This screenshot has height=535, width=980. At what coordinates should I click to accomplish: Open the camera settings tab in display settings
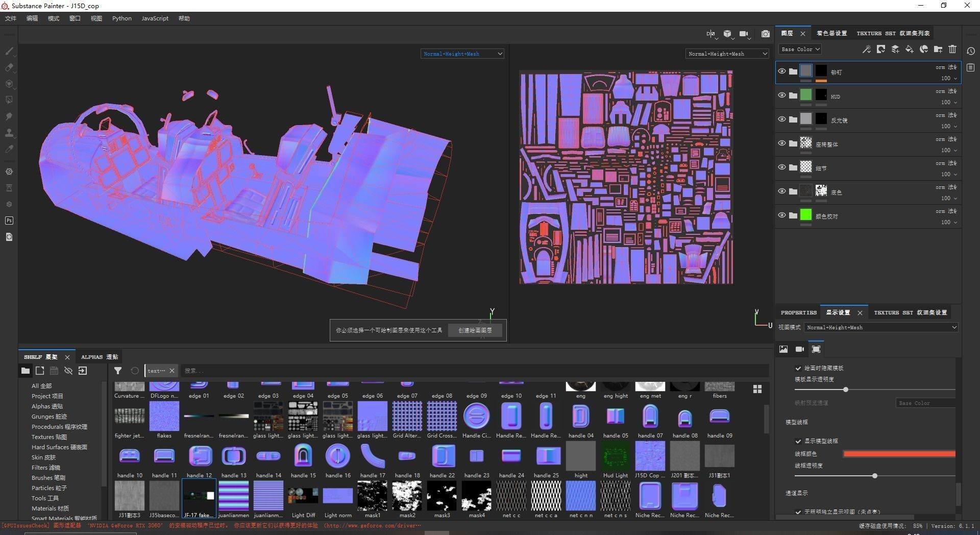800,349
